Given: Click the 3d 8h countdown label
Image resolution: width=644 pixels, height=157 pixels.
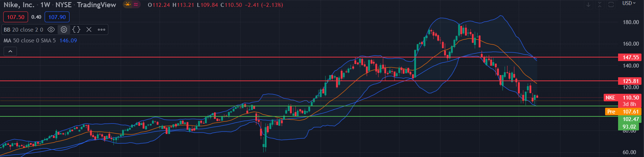Looking at the screenshot, I should [630, 104].
